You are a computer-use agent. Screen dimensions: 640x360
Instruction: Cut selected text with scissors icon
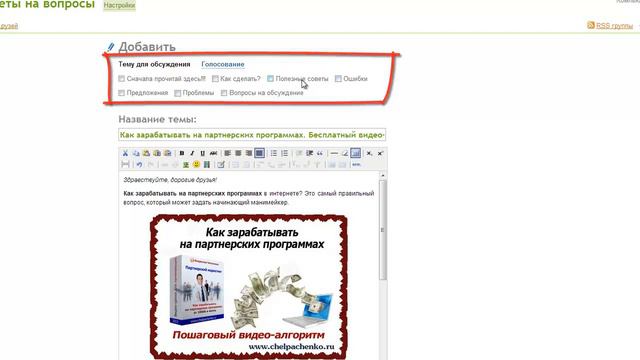125,153
